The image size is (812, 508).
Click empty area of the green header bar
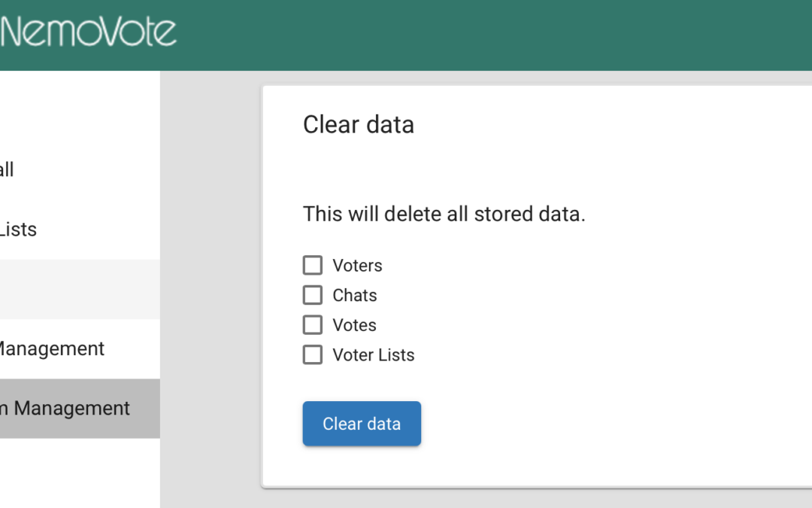489,34
